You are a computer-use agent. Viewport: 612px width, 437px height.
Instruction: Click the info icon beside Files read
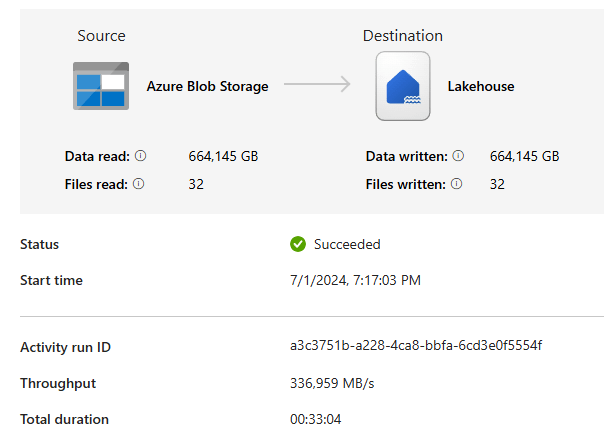tap(138, 184)
